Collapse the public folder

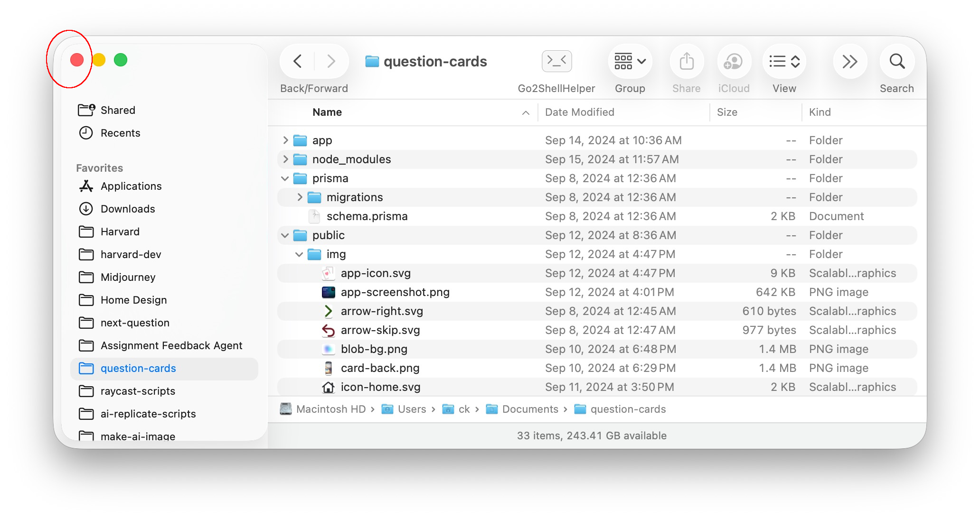pyautogui.click(x=285, y=235)
